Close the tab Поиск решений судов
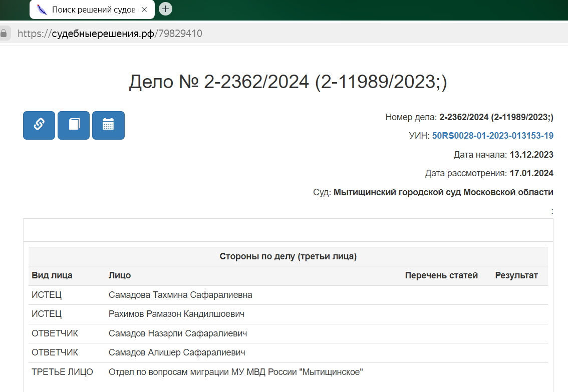 (144, 9)
